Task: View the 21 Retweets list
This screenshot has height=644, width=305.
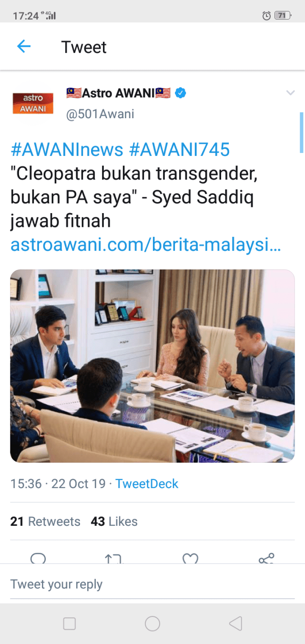Action: pos(45,521)
